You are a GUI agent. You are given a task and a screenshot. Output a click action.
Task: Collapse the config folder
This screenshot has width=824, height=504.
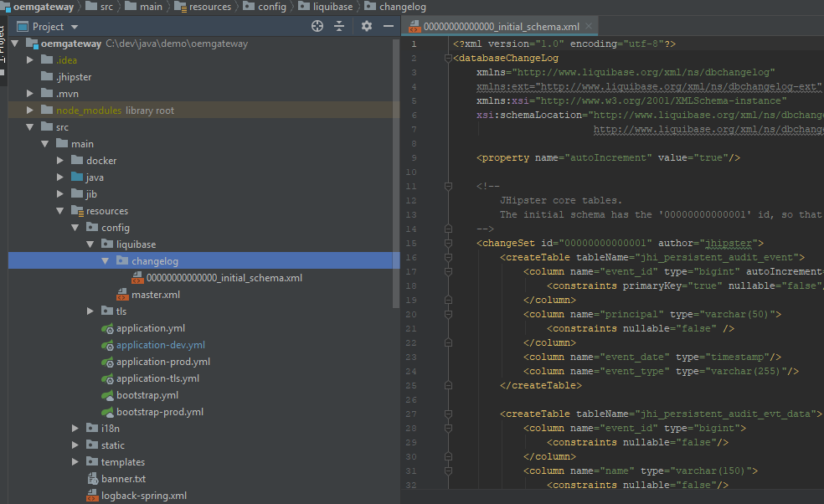pos(75,228)
